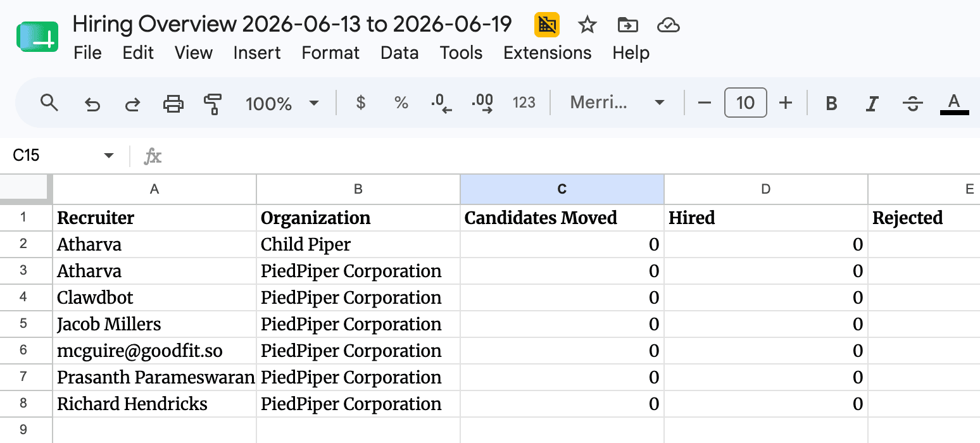Image resolution: width=980 pixels, height=443 pixels.
Task: Click the font size input field
Action: [x=745, y=103]
